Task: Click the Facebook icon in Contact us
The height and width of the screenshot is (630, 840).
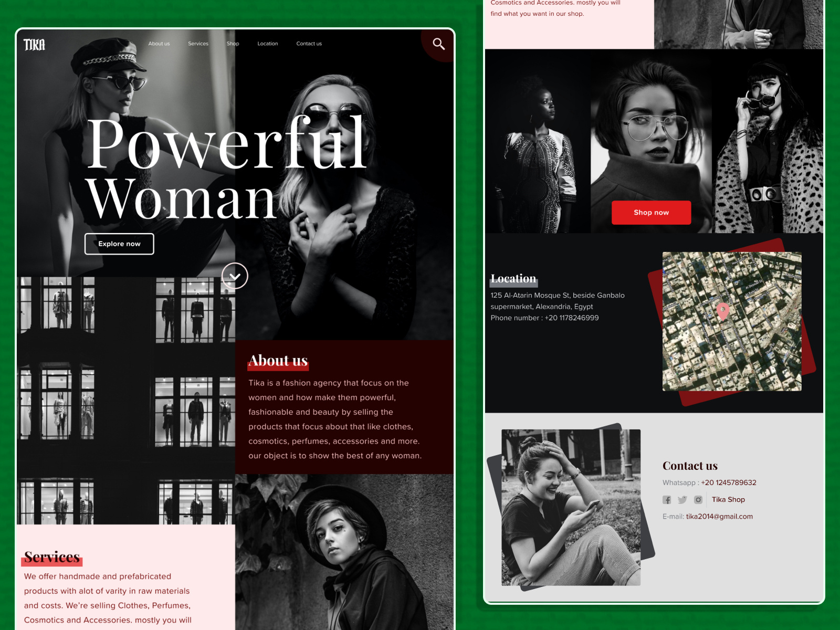Action: [667, 500]
